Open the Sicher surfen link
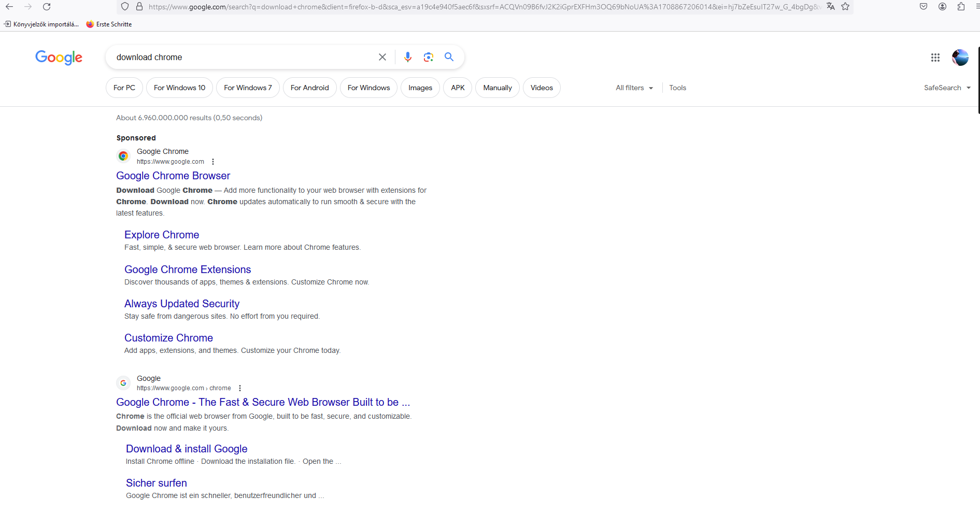 (157, 483)
